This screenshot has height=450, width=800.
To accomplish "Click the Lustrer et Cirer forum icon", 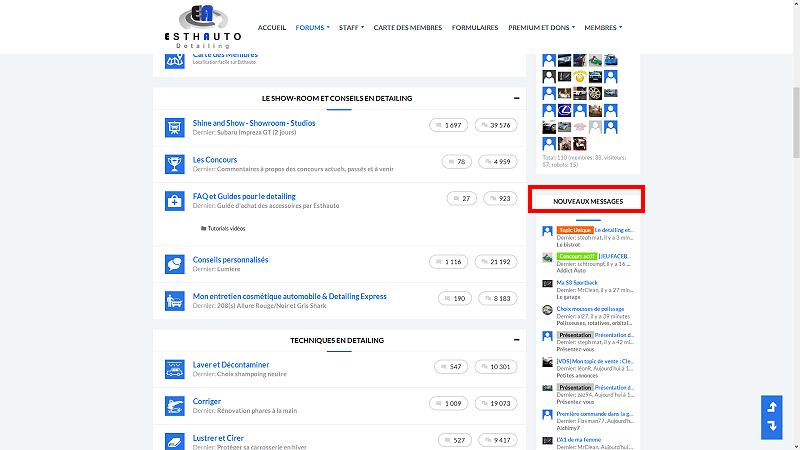I will pyautogui.click(x=174, y=440).
